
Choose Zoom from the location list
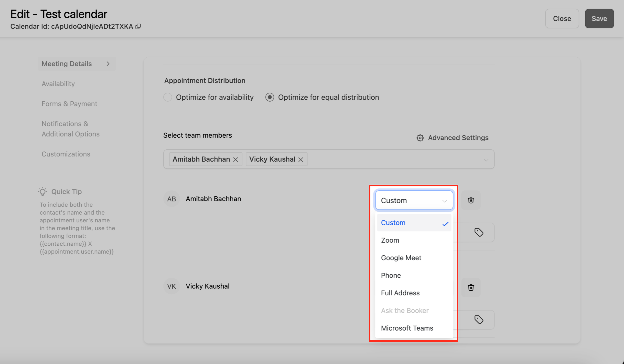point(390,240)
